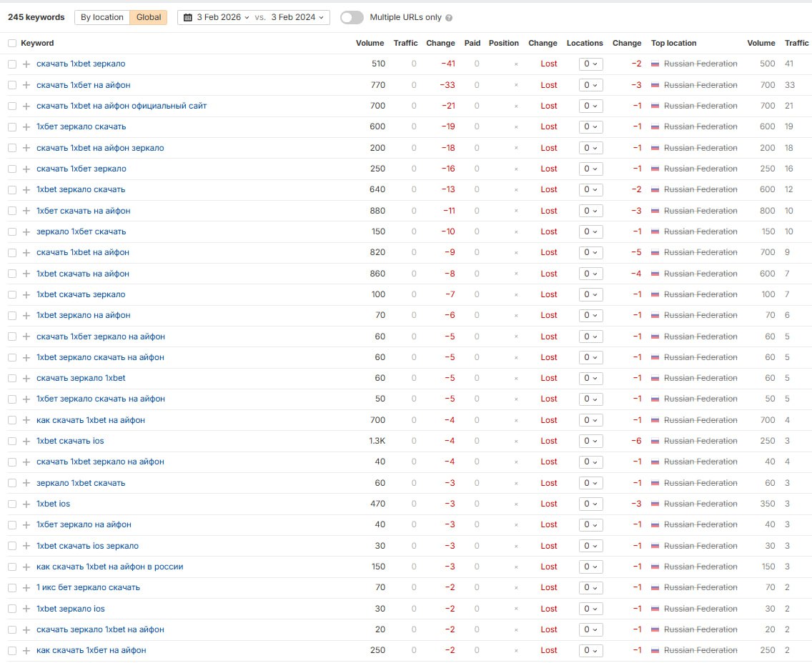Viewport: 812px width, 663px height.
Task: Open keyword link "как скачать 1xbet на айфон в россии"
Action: tap(109, 567)
